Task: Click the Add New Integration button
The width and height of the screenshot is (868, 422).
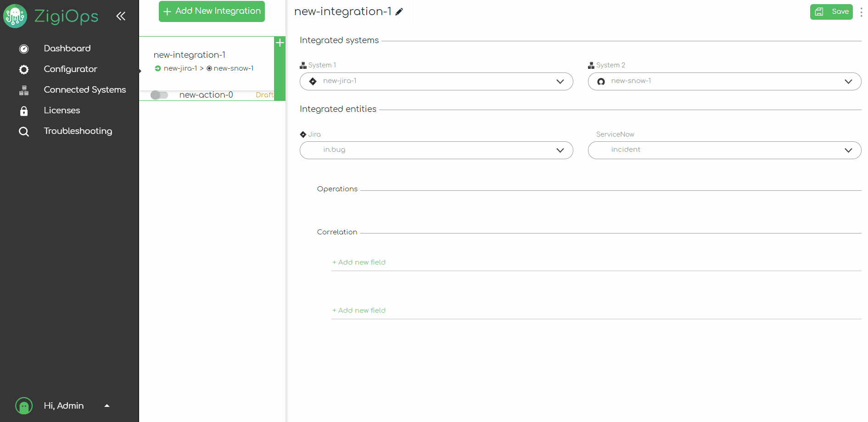Action: pyautogui.click(x=212, y=11)
